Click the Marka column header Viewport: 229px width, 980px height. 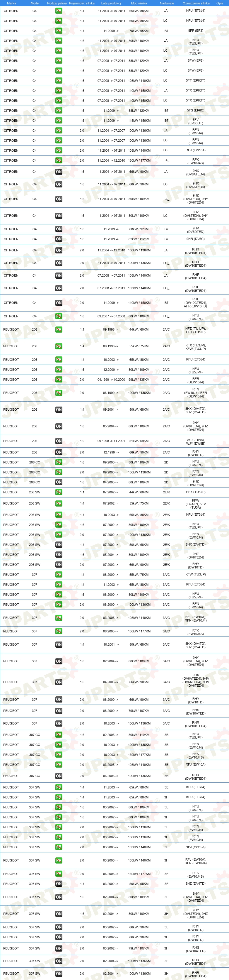tap(11, 3)
